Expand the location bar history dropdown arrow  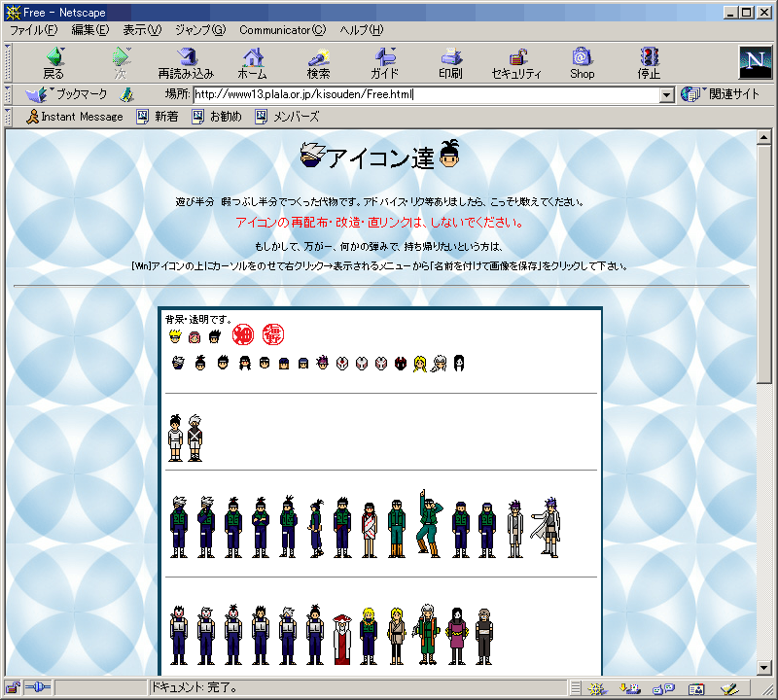[x=667, y=94]
